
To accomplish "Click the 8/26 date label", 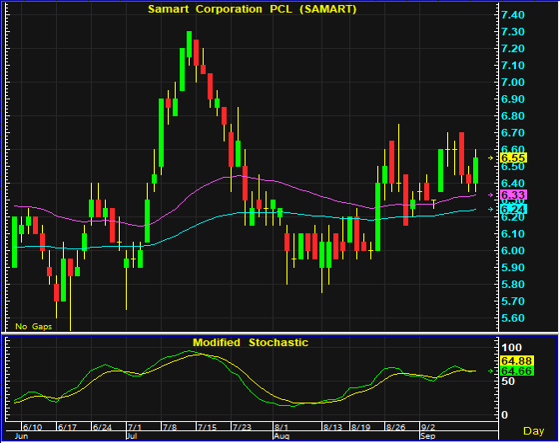I will [x=395, y=427].
